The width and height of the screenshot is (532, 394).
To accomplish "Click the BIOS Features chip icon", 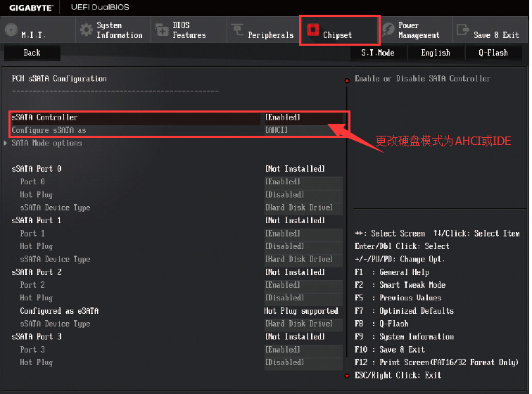I will pyautogui.click(x=162, y=30).
